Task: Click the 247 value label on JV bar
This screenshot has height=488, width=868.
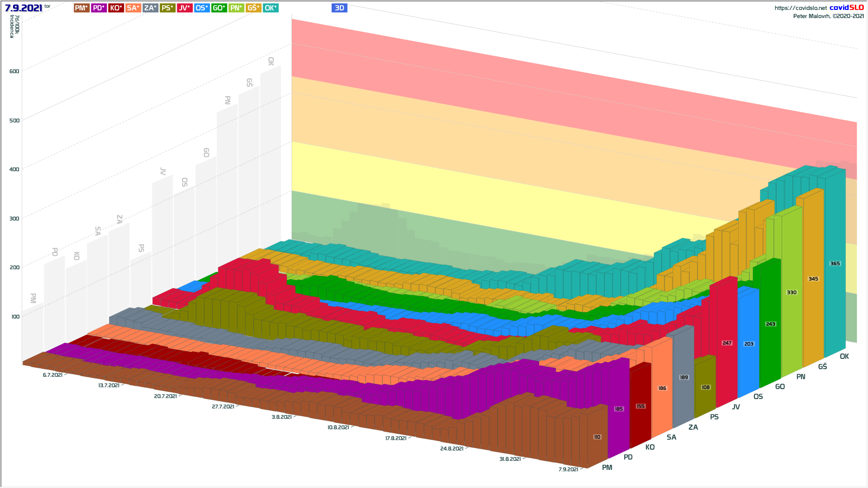Action: point(726,343)
